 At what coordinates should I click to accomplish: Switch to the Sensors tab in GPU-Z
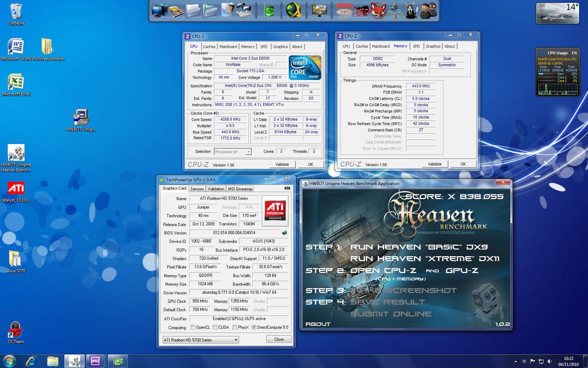click(x=197, y=188)
